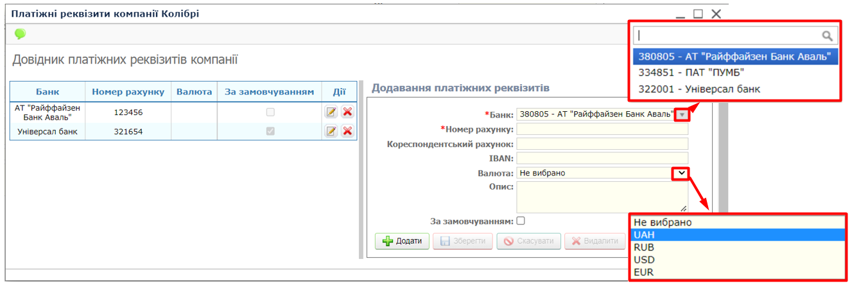Expand the Валюта dropdown

point(681,173)
